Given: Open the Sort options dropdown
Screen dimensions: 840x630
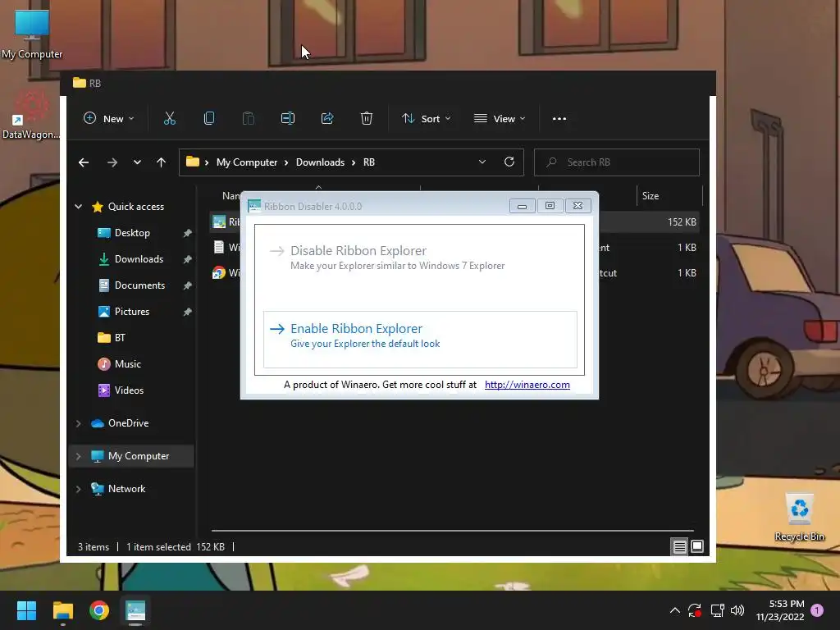Looking at the screenshot, I should (x=427, y=118).
